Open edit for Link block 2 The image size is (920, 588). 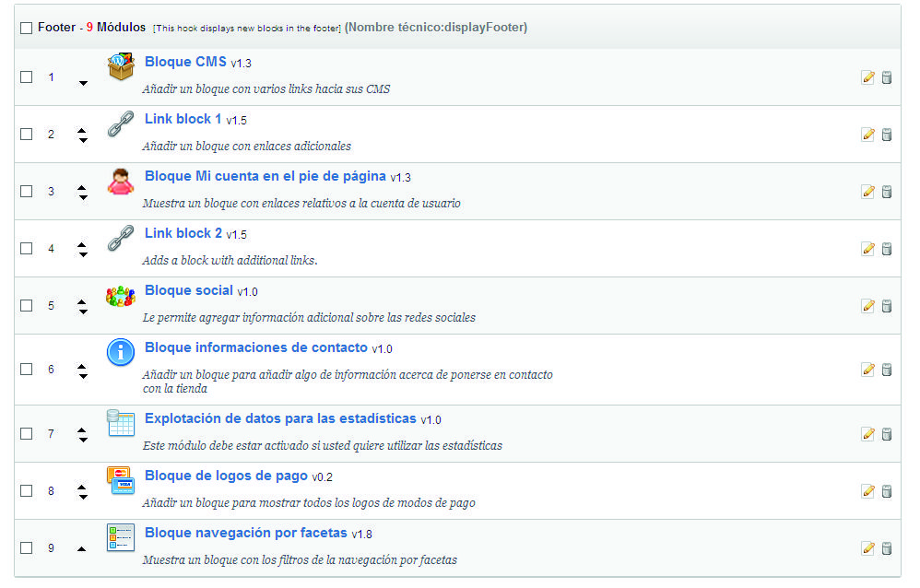tap(867, 249)
